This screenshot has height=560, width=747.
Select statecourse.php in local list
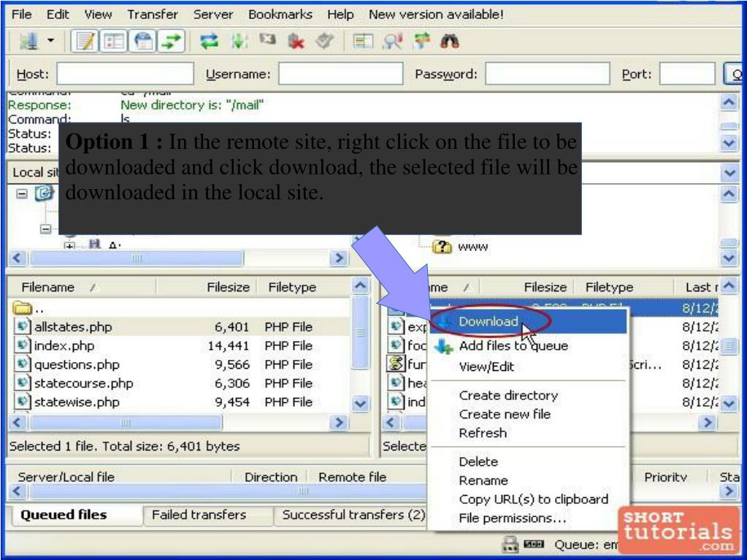tap(84, 383)
